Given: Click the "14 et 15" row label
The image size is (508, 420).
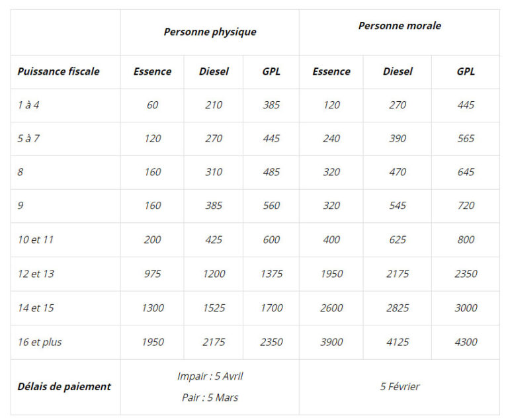Looking at the screenshot, I should point(36,308).
